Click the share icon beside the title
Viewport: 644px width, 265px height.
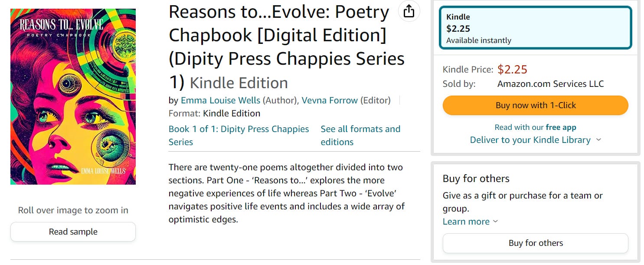point(409,11)
